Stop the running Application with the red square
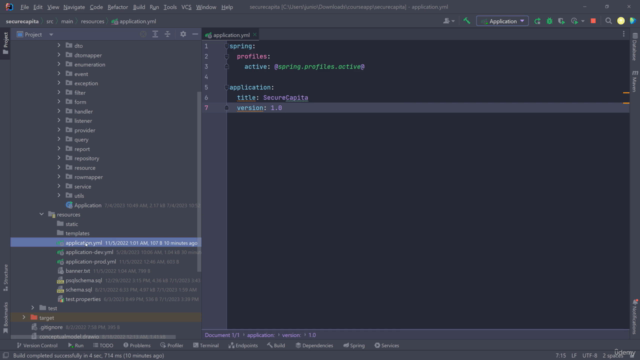This screenshot has width=640, height=360. pos(593,21)
